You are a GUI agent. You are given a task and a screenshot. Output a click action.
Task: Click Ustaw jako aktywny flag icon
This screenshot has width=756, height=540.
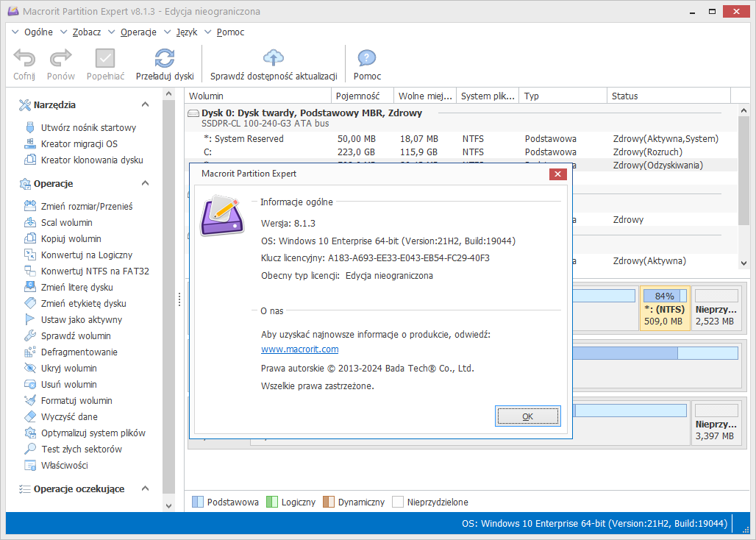click(30, 319)
